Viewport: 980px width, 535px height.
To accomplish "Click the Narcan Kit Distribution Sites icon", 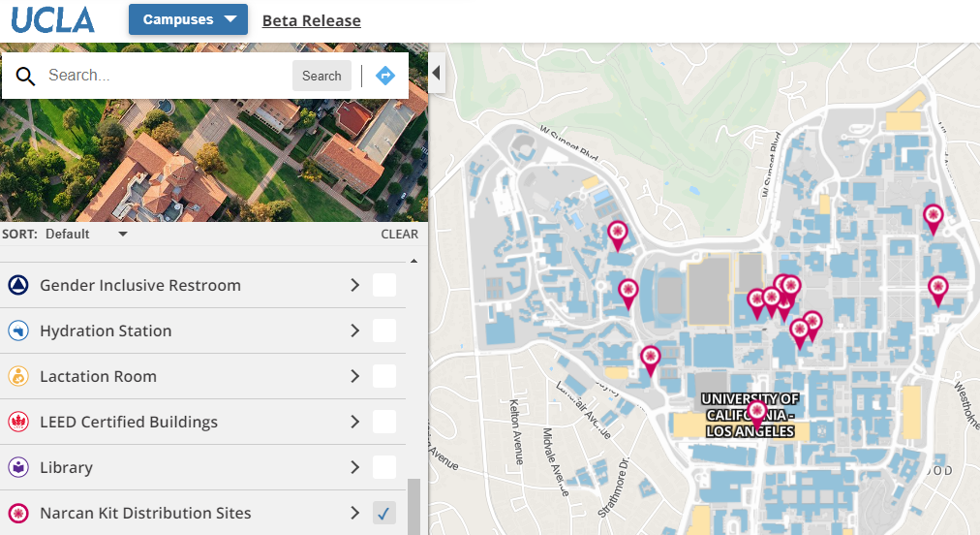I will point(18,513).
